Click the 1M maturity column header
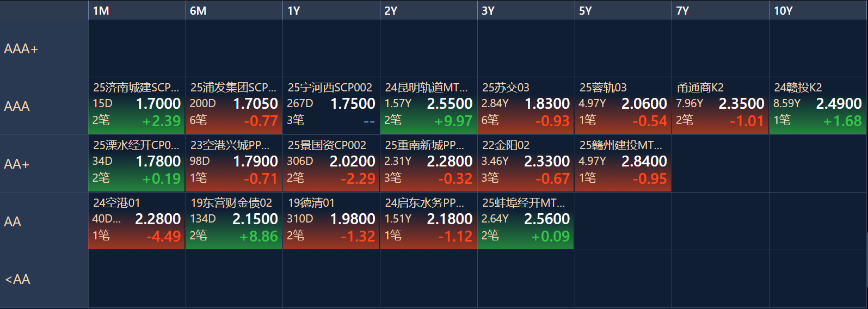Viewport: 868px width, 309px height. coord(137,10)
